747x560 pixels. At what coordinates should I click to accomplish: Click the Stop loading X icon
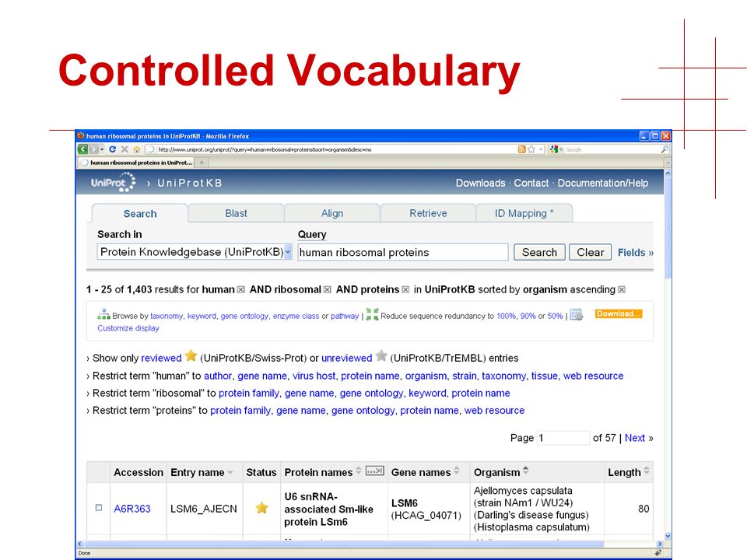click(124, 149)
